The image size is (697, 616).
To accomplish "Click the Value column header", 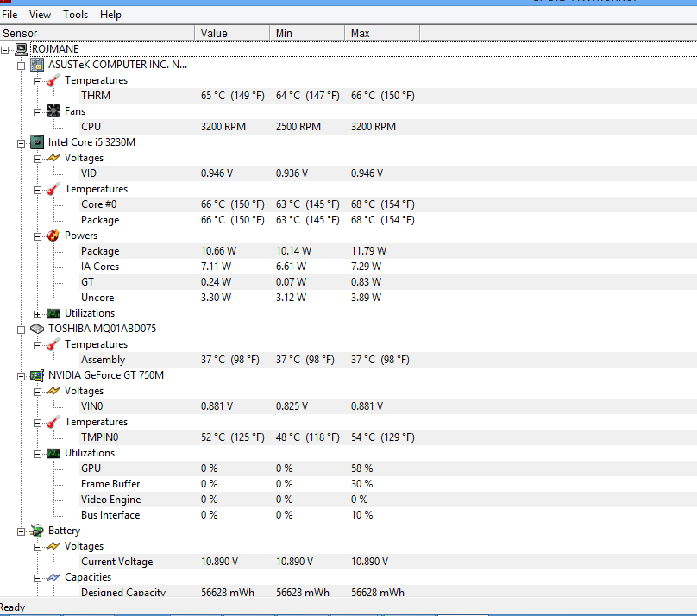I will tap(232, 34).
